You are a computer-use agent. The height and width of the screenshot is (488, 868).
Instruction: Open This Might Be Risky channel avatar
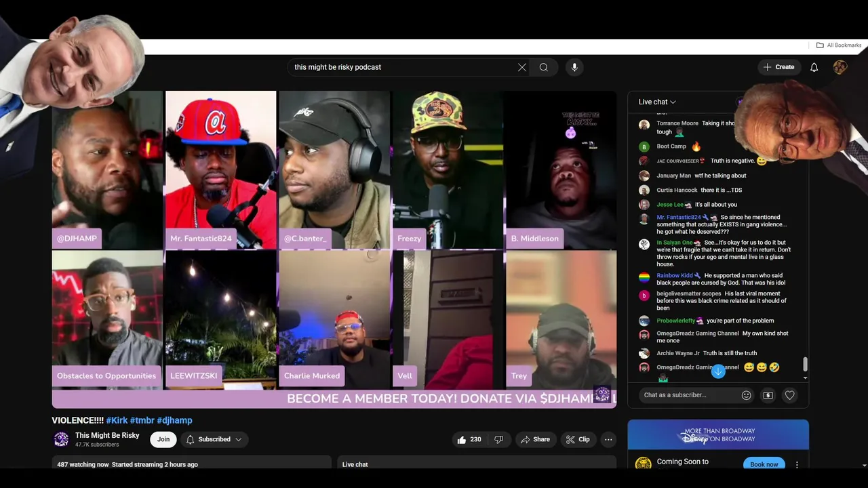tap(61, 439)
